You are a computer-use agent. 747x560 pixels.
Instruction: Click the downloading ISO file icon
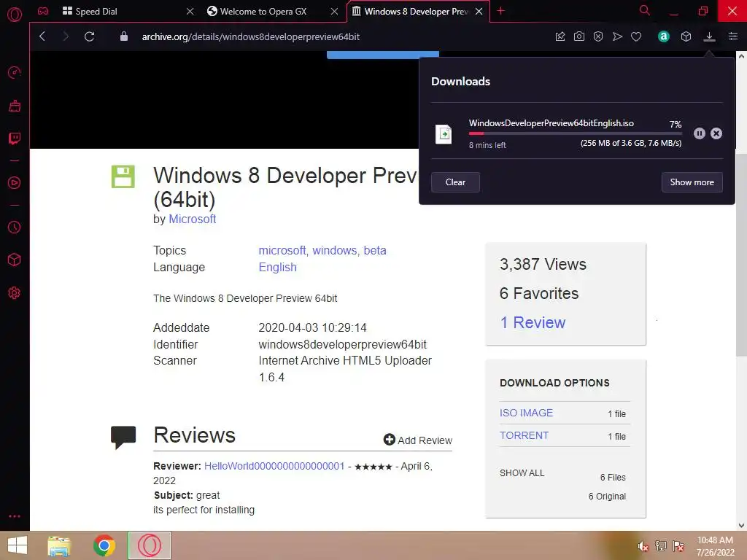click(x=444, y=134)
